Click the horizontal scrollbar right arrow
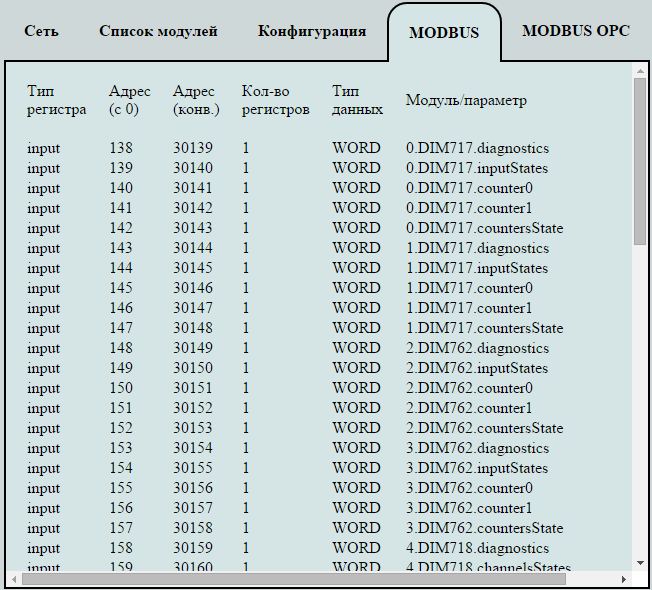Image resolution: width=652 pixels, height=590 pixels. (623, 579)
